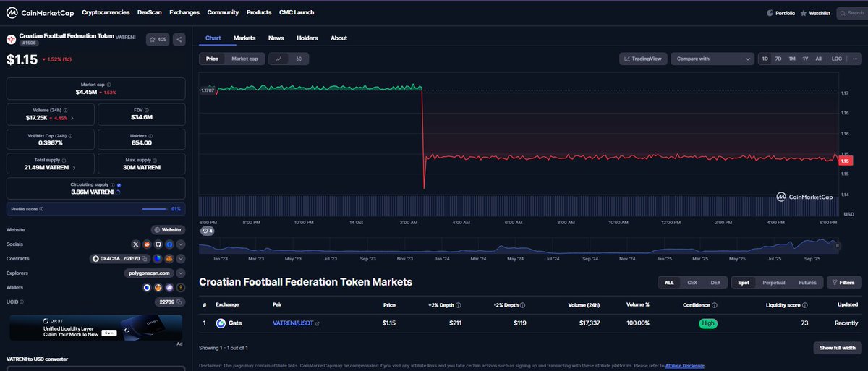Switch to the About tab
The width and height of the screenshot is (868, 371).
(339, 38)
